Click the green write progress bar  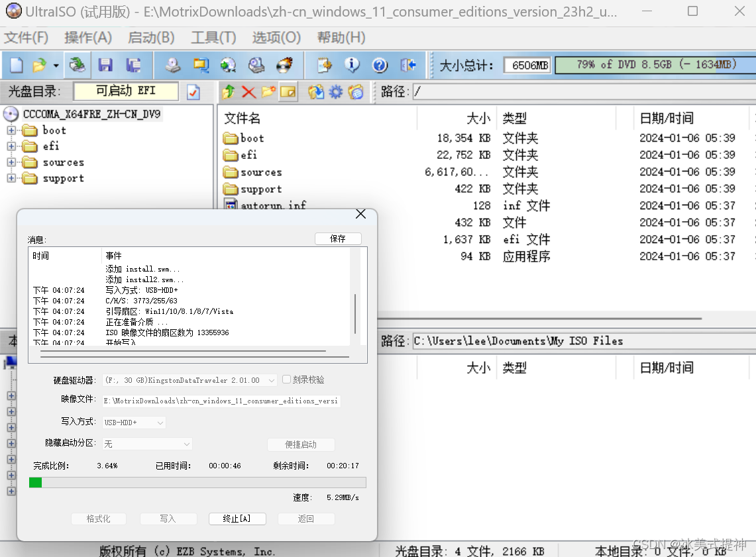(x=197, y=482)
